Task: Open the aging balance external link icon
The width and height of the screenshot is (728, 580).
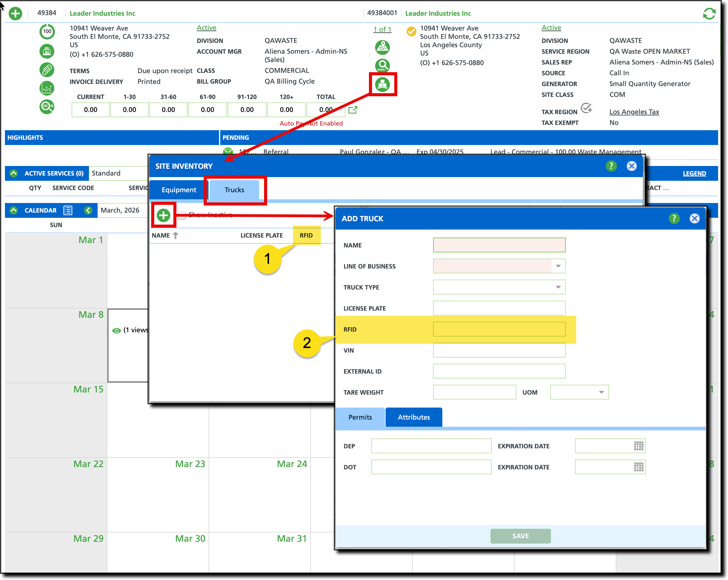Action: pos(353,110)
